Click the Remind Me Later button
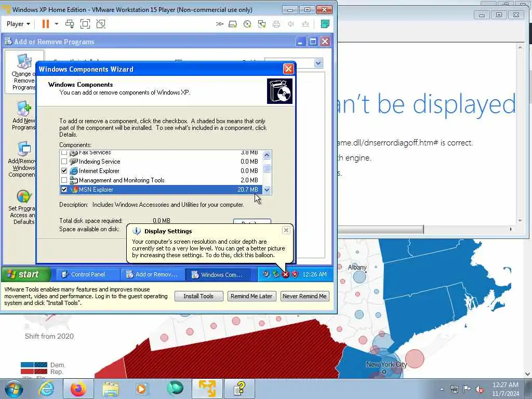The height and width of the screenshot is (399, 532). coord(251,296)
